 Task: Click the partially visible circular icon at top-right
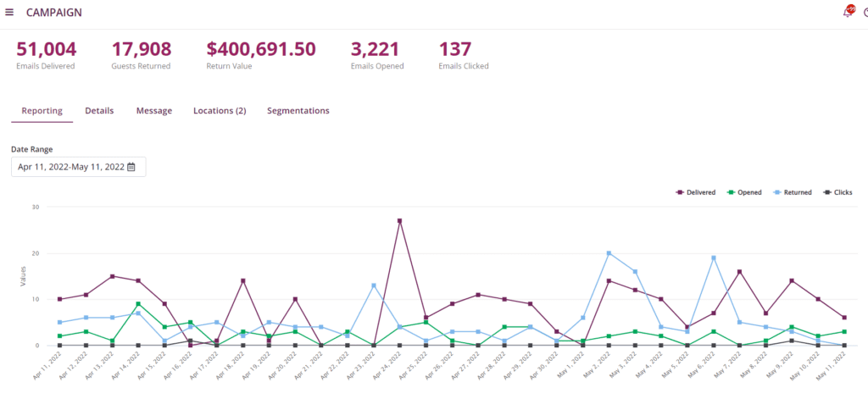click(x=865, y=12)
